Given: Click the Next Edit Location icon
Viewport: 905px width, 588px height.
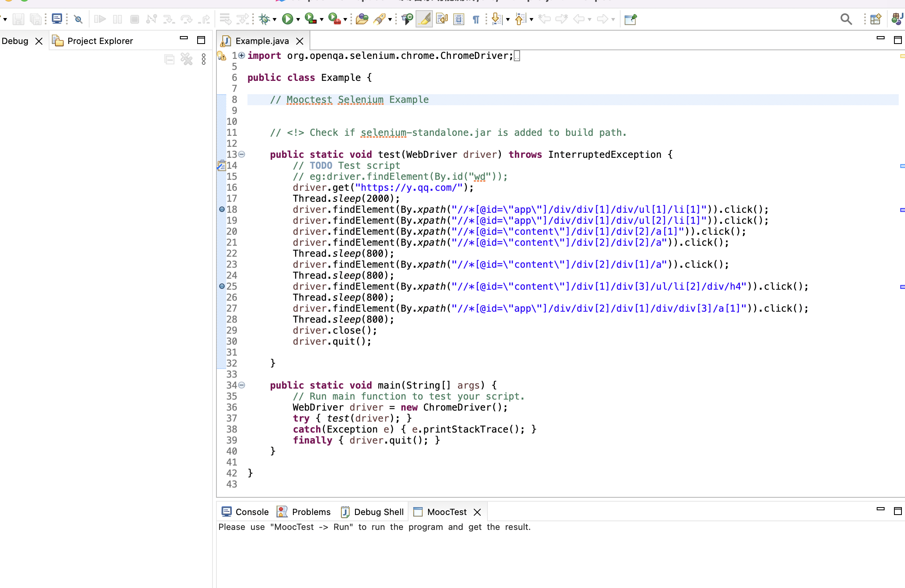Looking at the screenshot, I should tap(562, 19).
